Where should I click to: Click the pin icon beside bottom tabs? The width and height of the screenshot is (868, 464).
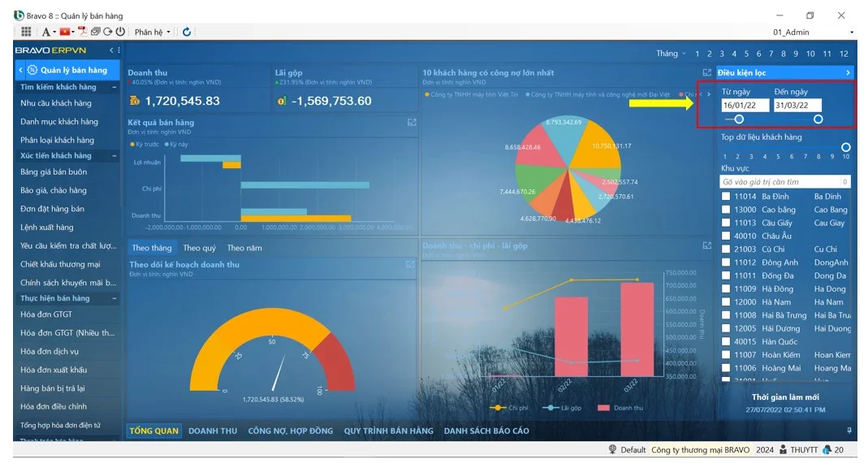849,431
